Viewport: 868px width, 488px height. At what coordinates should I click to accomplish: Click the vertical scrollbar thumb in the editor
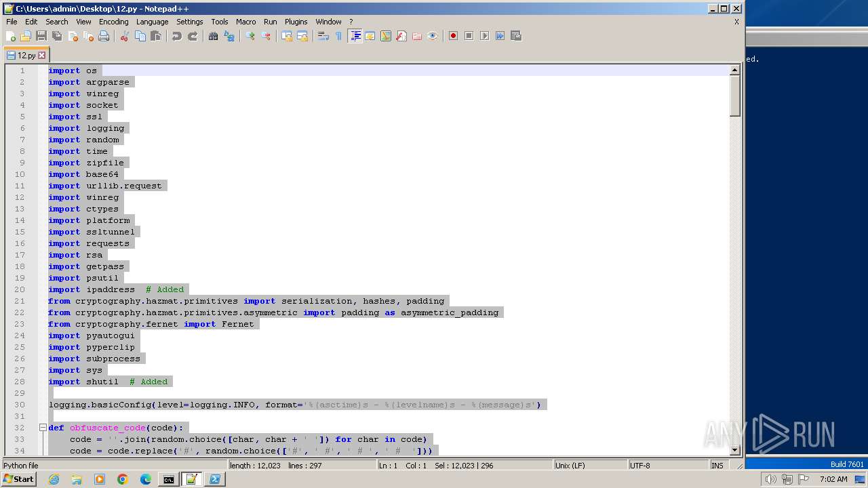pyautogui.click(x=734, y=96)
